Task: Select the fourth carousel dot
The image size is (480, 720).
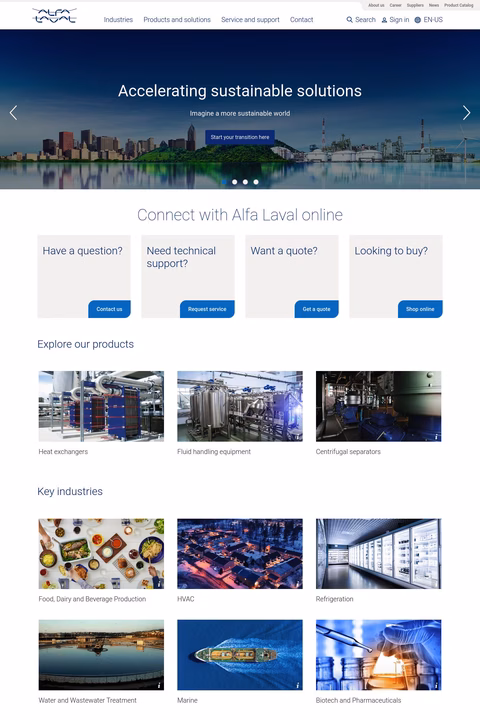Action: 256,182
